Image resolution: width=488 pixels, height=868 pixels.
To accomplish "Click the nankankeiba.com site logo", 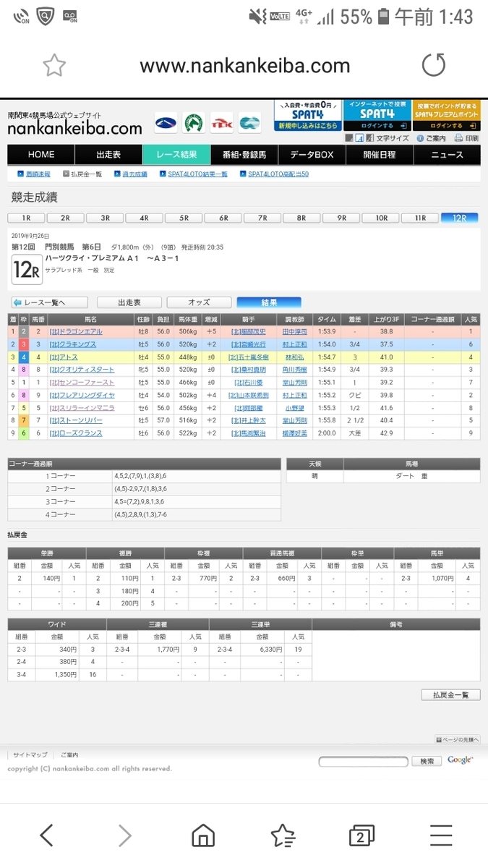I will click(x=74, y=124).
